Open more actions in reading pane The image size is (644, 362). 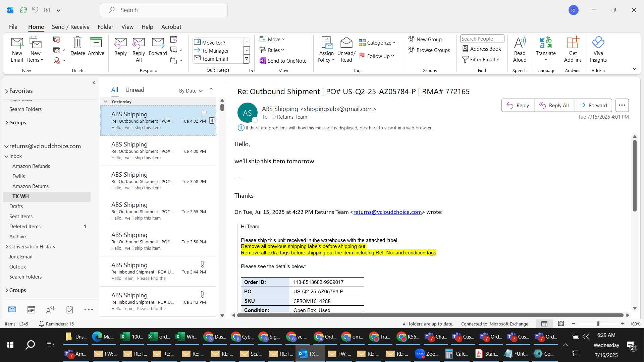tap(622, 105)
